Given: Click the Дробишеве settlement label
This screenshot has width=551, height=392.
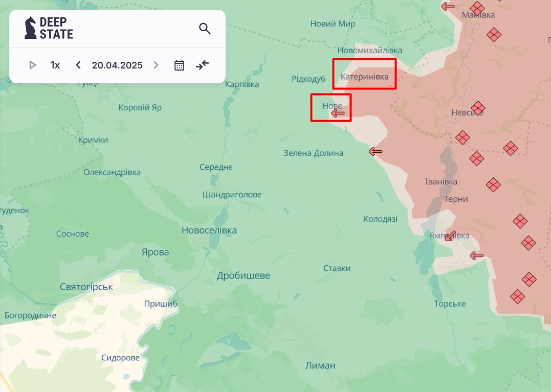Looking at the screenshot, I should [243, 275].
